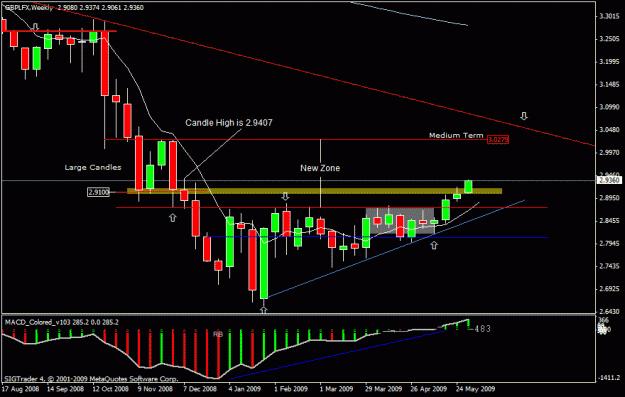Click the GBPLFX,Weekly chart title text
The image size is (625, 397).
tap(28, 7)
